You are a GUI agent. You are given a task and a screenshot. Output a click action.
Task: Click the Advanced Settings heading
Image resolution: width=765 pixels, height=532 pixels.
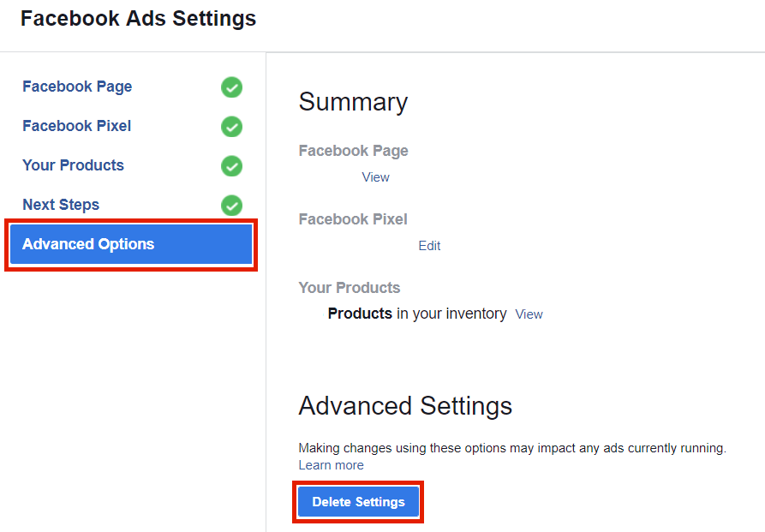point(405,405)
